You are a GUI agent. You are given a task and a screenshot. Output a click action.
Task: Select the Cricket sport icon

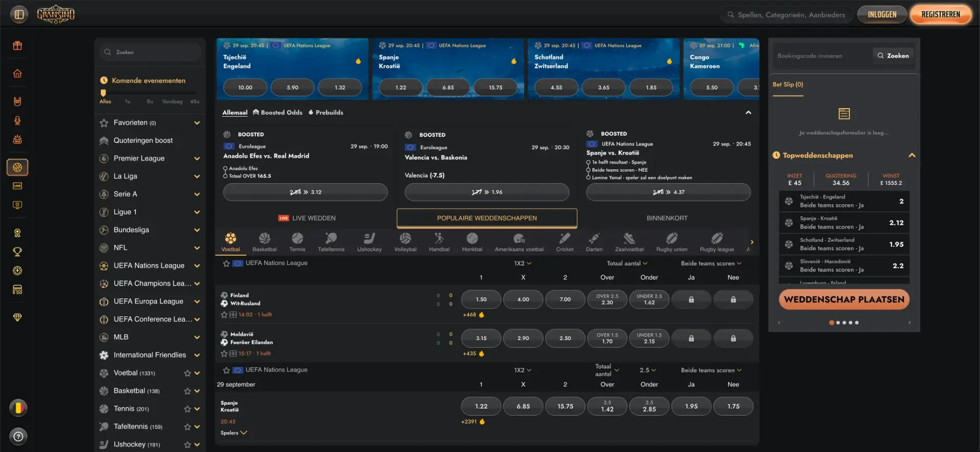tap(565, 242)
